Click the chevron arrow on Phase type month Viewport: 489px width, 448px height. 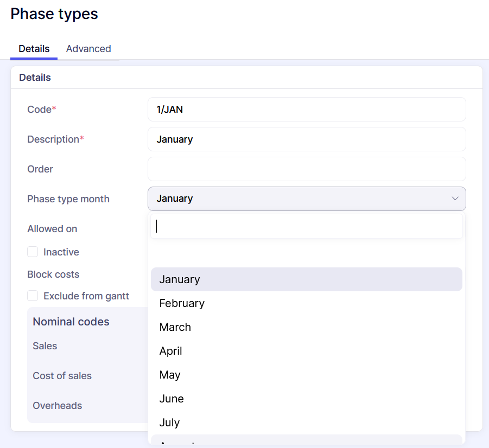[455, 199]
